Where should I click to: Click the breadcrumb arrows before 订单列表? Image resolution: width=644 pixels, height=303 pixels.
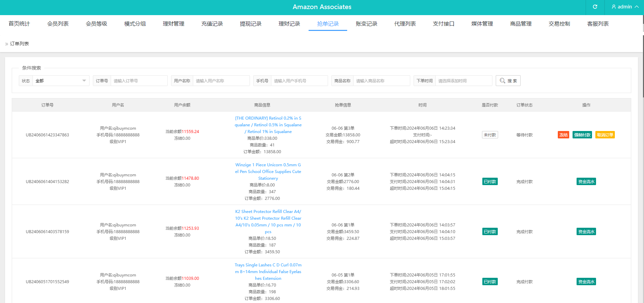(6, 44)
